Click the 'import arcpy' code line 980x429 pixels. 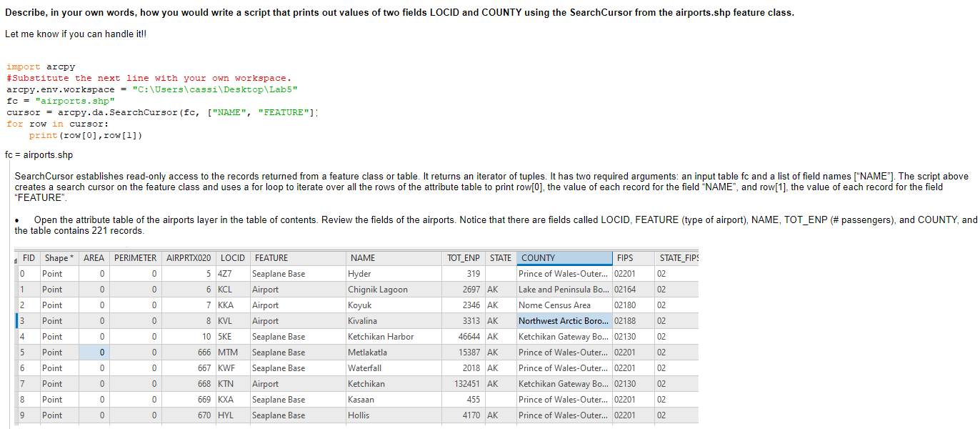pos(41,66)
